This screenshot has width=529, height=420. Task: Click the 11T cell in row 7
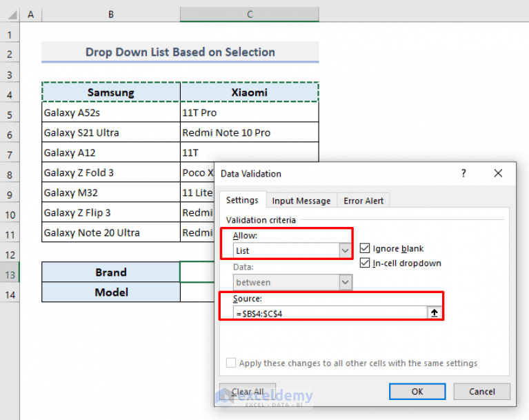point(249,152)
